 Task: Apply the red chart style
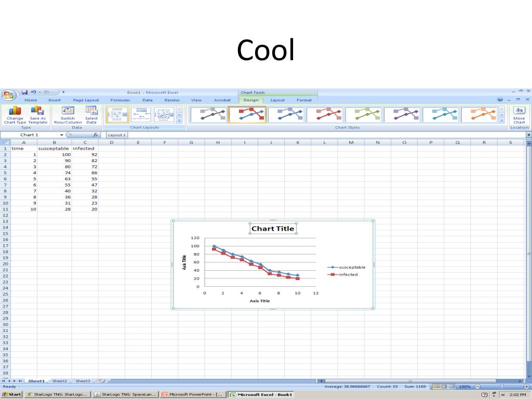pyautogui.click(x=325, y=115)
